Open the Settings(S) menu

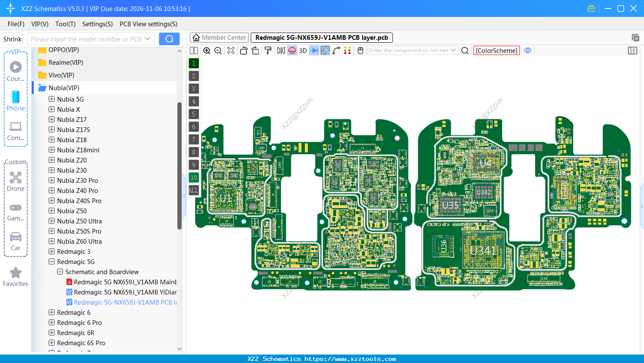pos(97,24)
